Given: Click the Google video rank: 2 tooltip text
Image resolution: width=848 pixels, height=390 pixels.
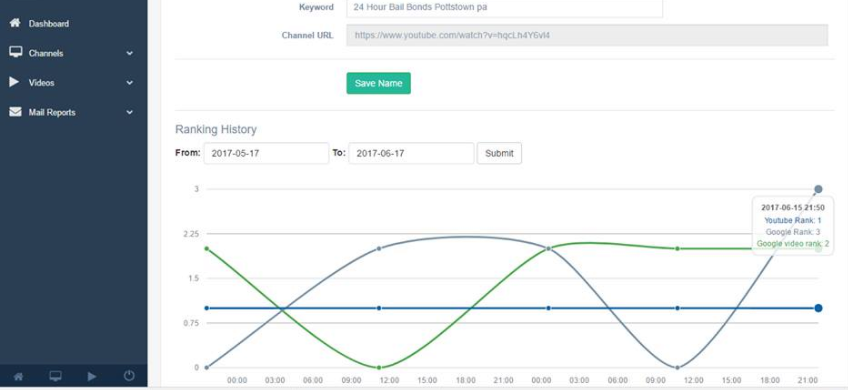Looking at the screenshot, I should [793, 244].
